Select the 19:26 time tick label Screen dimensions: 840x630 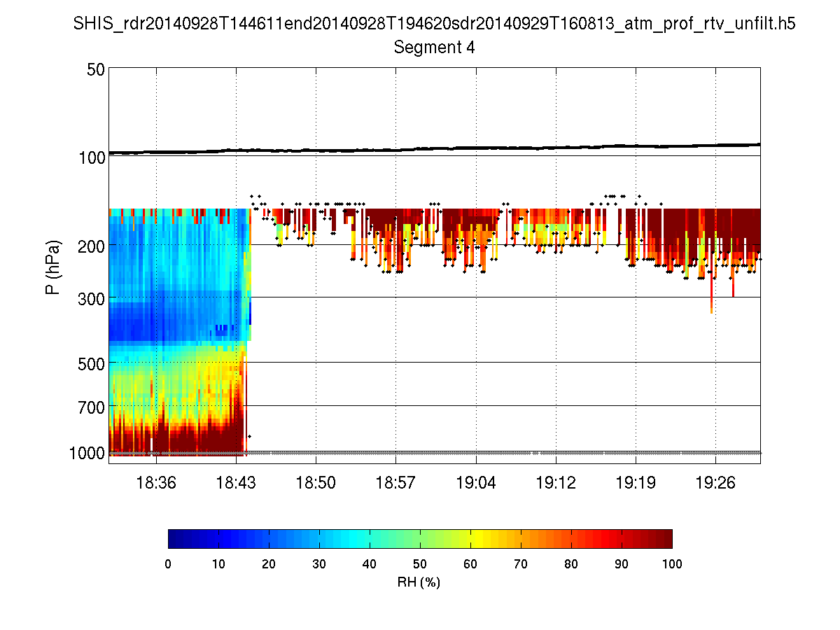coord(715,482)
